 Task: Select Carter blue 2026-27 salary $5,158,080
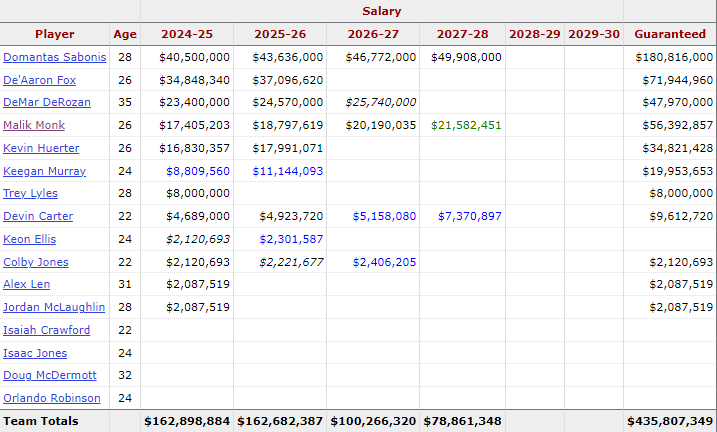click(384, 216)
